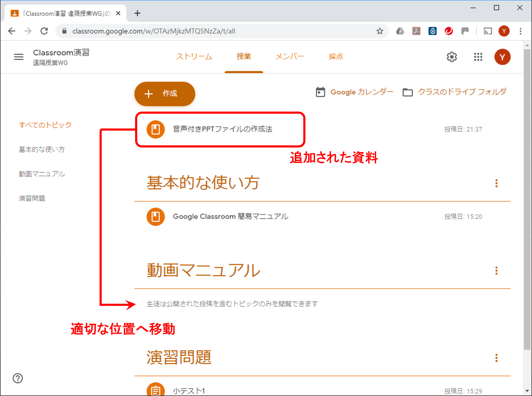Switch to the 採点 tab
The image size is (532, 396).
pyautogui.click(x=336, y=56)
